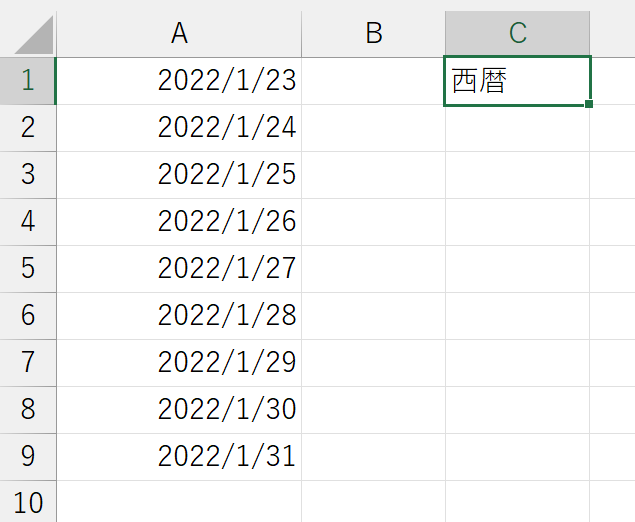635x522 pixels.
Task: Click cell containing 2022/1/27
Action: coord(179,269)
